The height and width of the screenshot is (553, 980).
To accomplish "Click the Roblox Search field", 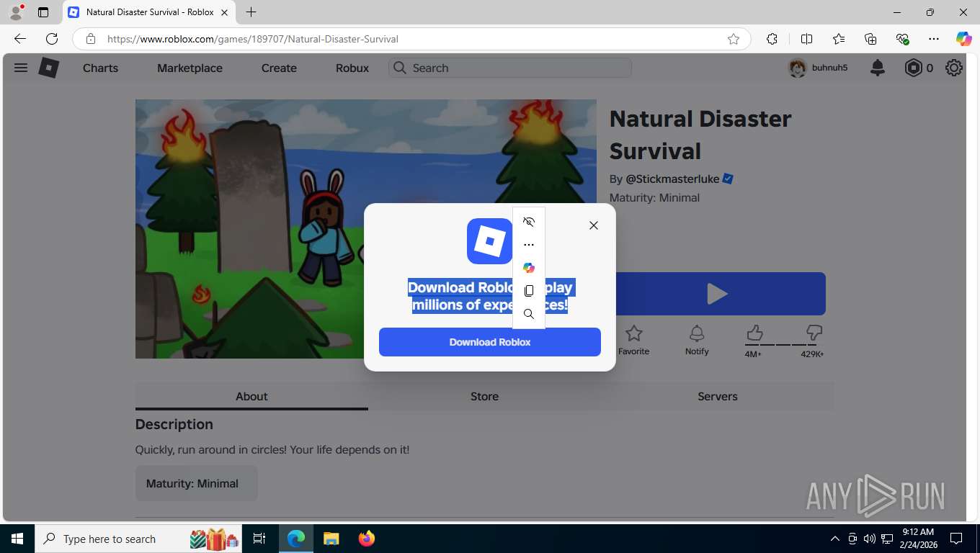I will [510, 68].
